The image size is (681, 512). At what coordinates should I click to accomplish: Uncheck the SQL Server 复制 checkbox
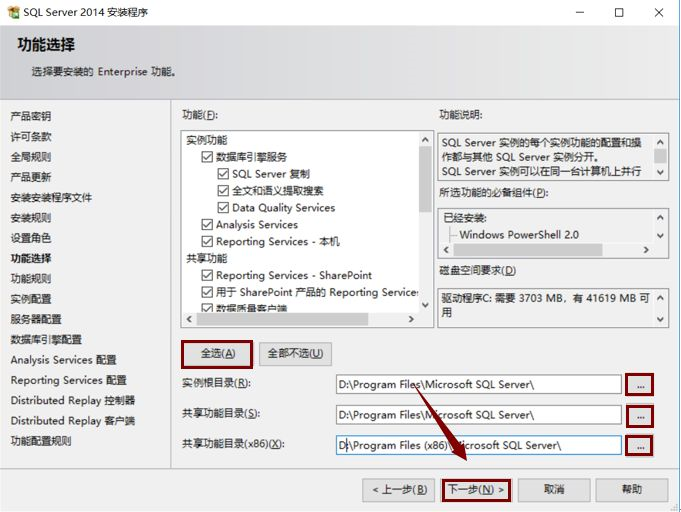223,174
